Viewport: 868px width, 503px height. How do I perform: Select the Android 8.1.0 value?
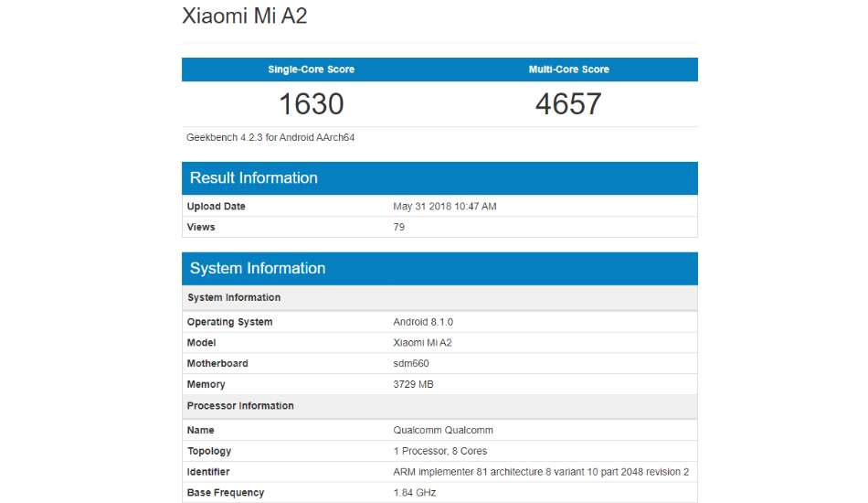pyautogui.click(x=423, y=322)
